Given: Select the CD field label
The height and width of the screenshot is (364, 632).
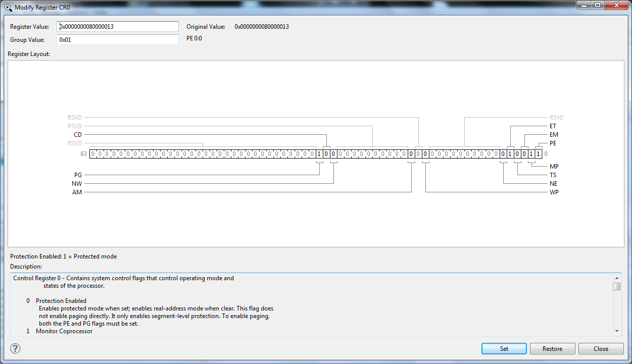Looking at the screenshot, I should (x=78, y=135).
